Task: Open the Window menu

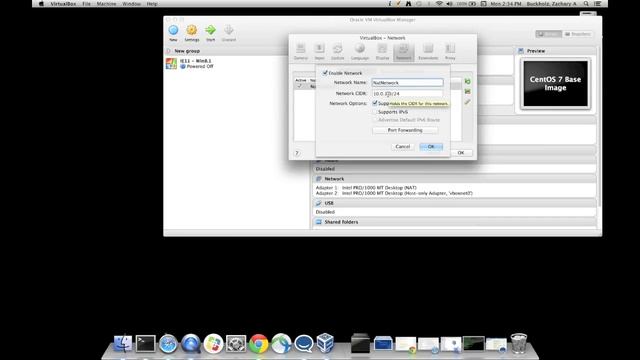Action: 131,4
